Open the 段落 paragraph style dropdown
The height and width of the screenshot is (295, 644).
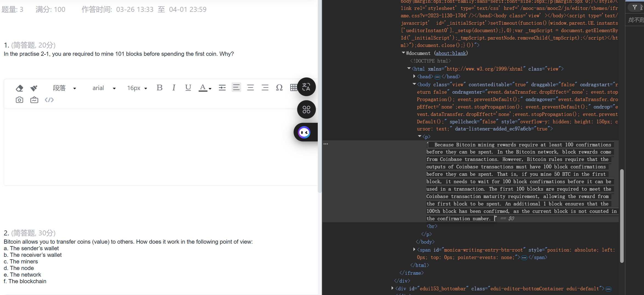(x=64, y=88)
